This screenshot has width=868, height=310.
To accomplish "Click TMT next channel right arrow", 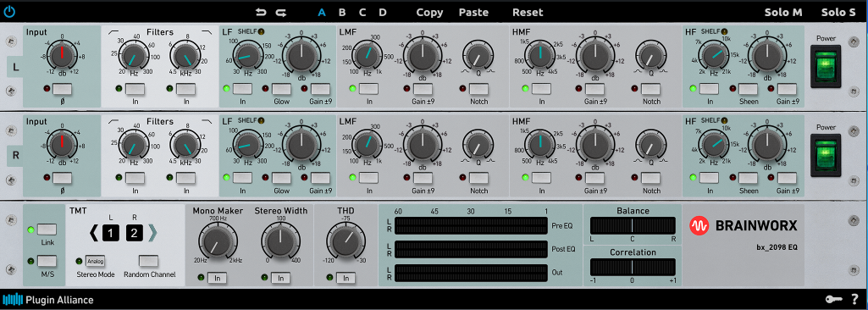I will click(x=152, y=233).
